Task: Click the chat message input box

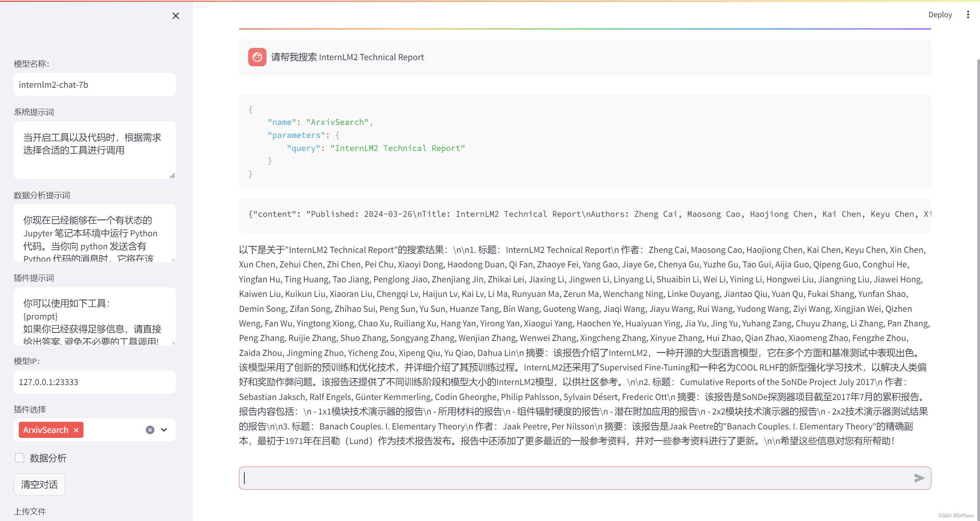Action: pos(585,478)
